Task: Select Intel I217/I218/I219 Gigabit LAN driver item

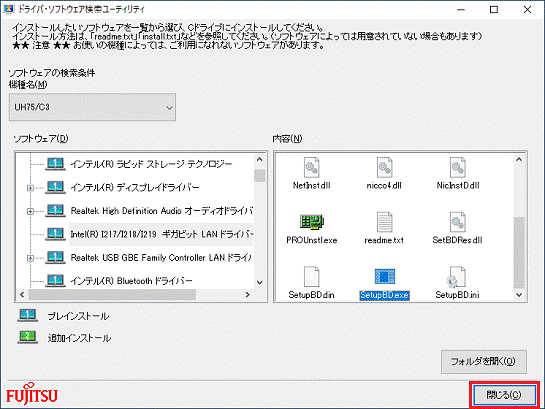Action: pyautogui.click(x=162, y=234)
